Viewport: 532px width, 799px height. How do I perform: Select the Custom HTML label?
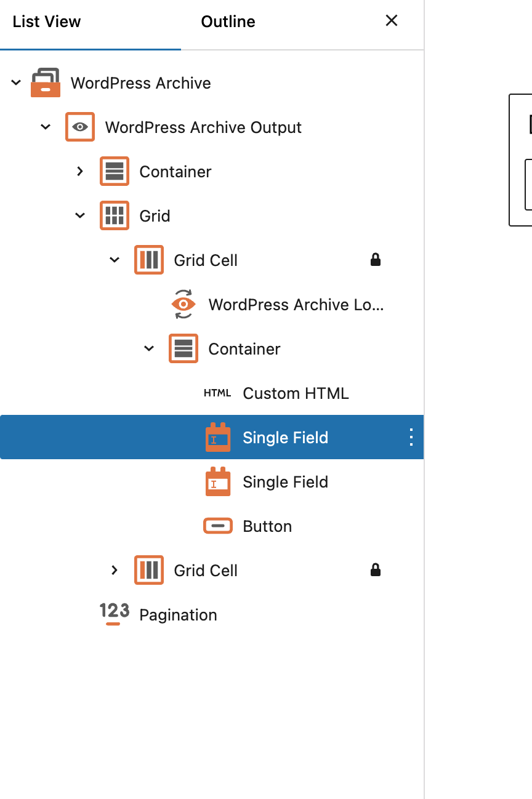(x=296, y=393)
